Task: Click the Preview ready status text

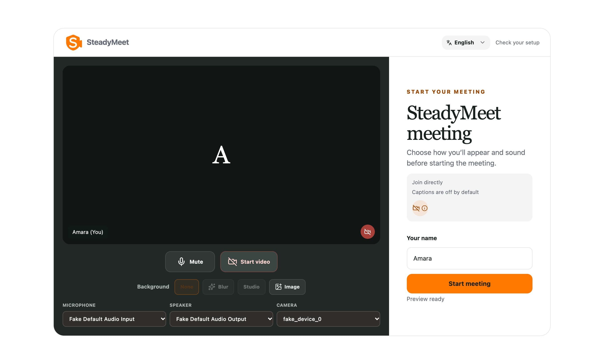Action: pyautogui.click(x=425, y=299)
